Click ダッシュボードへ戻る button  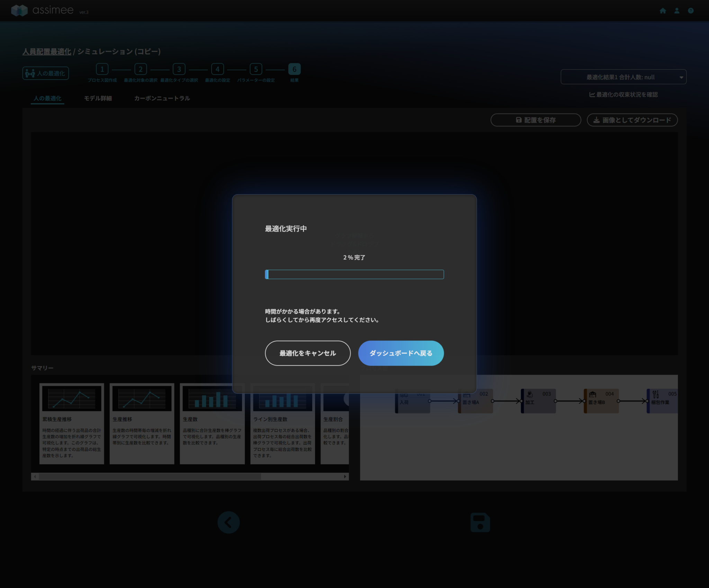[401, 353]
